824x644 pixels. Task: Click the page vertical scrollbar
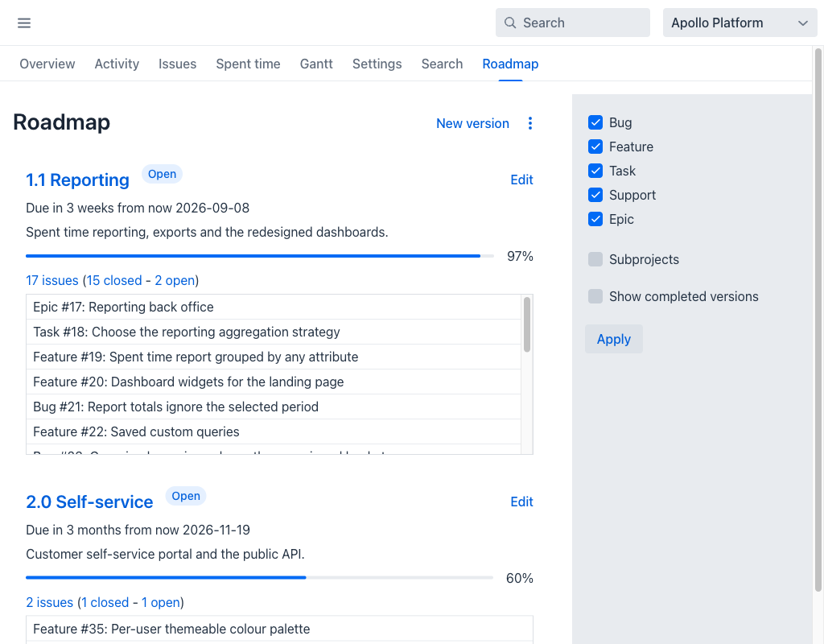click(x=818, y=320)
